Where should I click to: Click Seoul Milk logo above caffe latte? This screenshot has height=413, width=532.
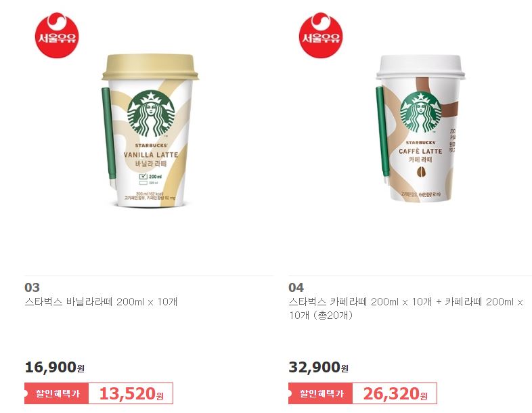321,35
